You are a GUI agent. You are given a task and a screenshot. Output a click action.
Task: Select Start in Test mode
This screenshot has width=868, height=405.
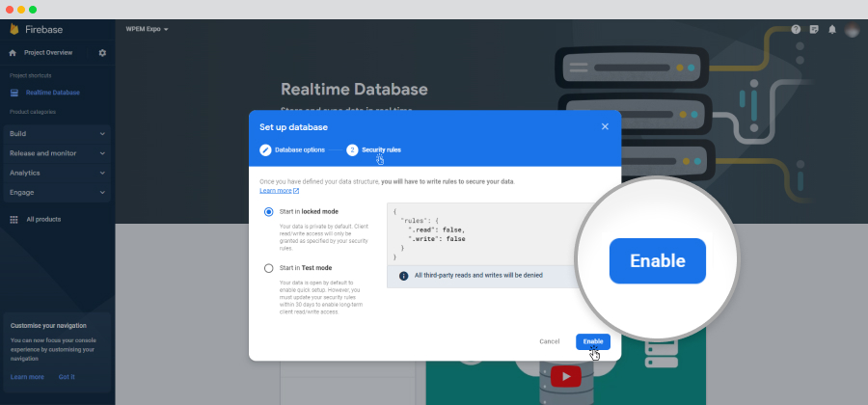point(268,268)
